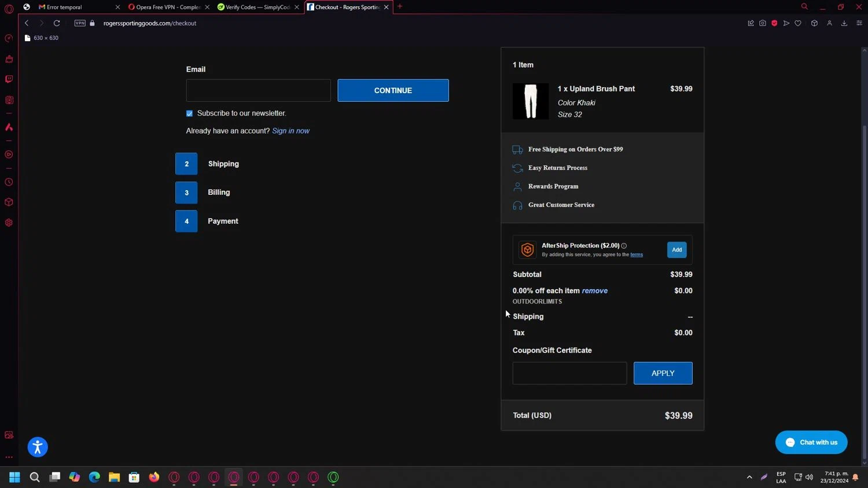Open the GX Deals bag icon in sidebar
The width and height of the screenshot is (868, 488).
(9, 59)
